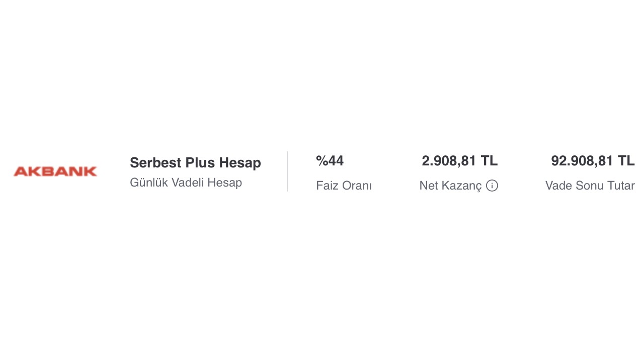Select the 2.908,81 TL net earnings amount

[459, 161]
